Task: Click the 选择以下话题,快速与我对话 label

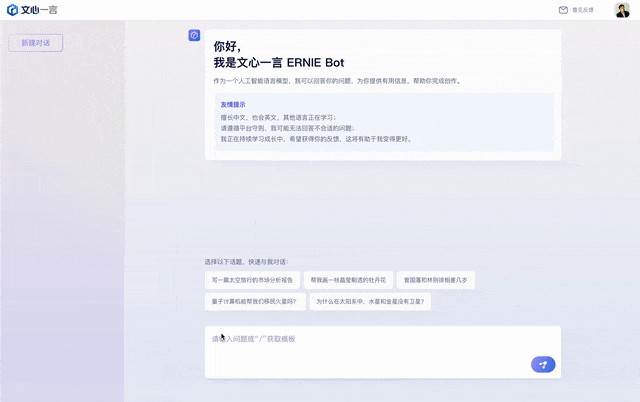Action: coord(247,262)
